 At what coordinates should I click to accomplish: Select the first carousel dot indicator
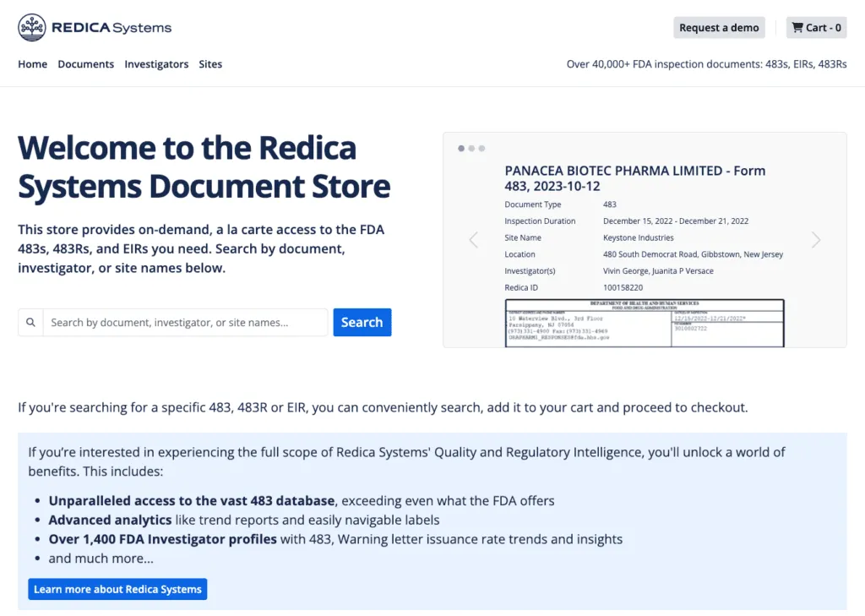[x=461, y=149]
